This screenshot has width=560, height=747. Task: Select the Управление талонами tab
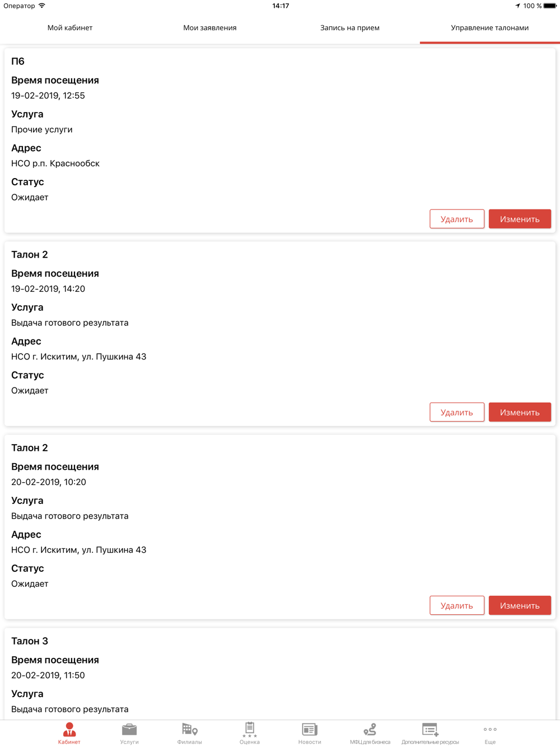coord(490,28)
